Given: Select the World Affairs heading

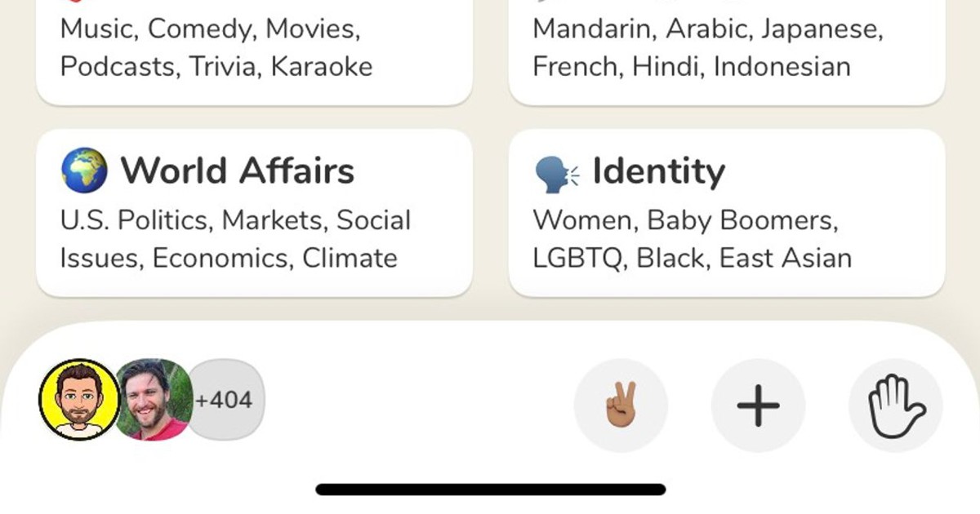Looking at the screenshot, I should 238,171.
